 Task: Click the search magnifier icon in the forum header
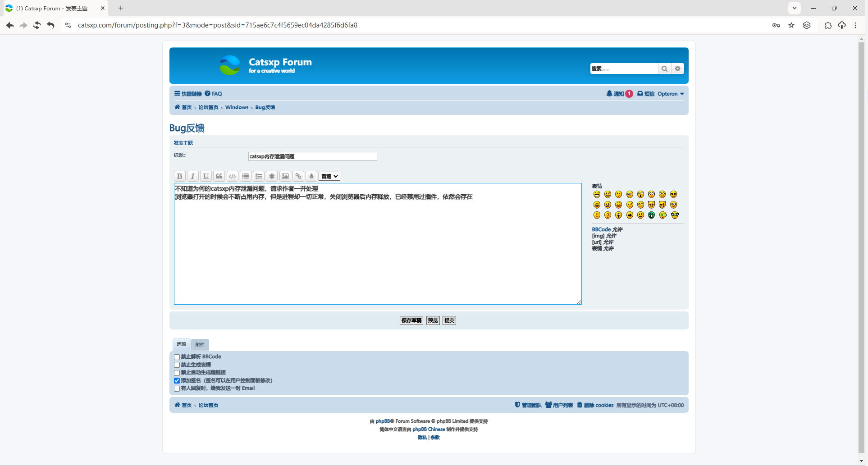coord(664,69)
